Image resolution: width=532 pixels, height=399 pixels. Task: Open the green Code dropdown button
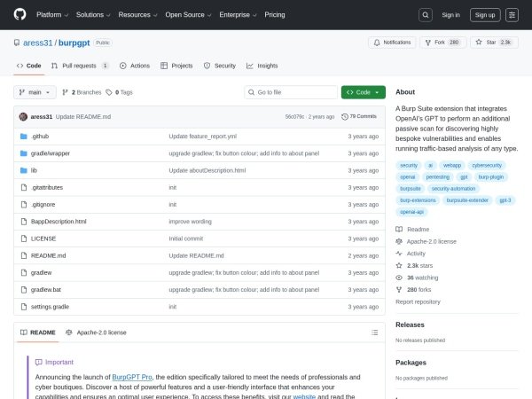point(363,92)
